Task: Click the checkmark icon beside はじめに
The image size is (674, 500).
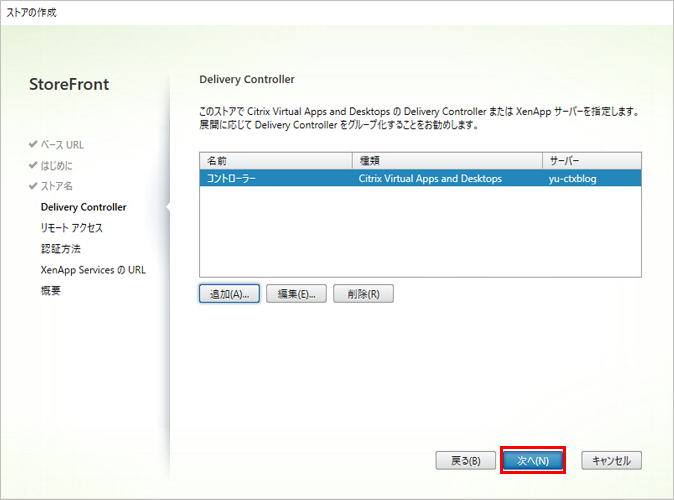Action: 33,166
